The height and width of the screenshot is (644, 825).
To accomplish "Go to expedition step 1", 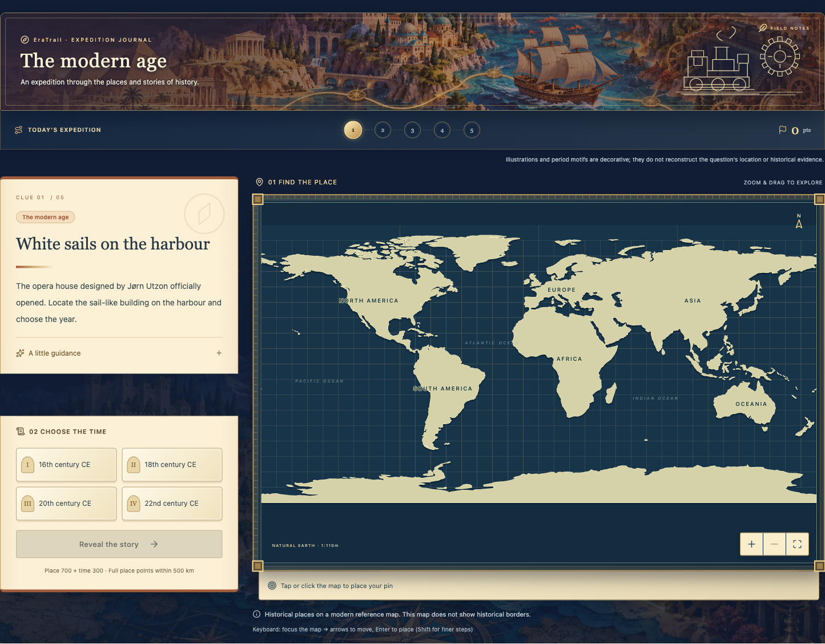I will [x=353, y=130].
